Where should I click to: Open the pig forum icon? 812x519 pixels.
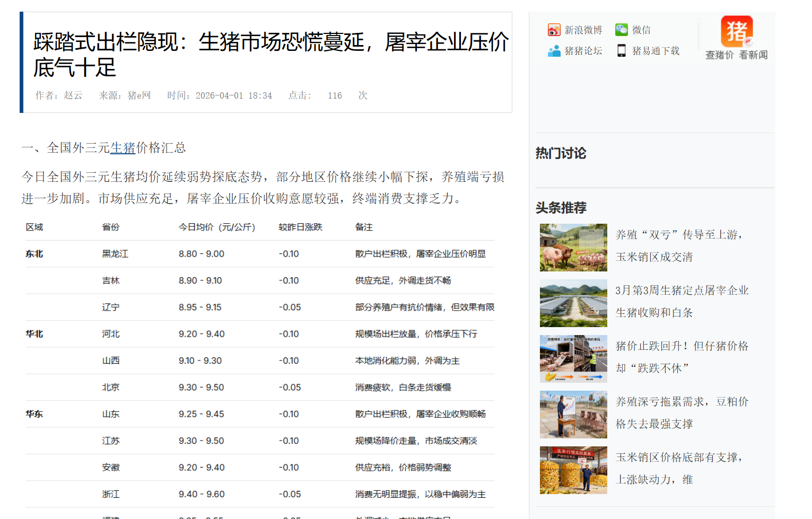pyautogui.click(x=554, y=51)
